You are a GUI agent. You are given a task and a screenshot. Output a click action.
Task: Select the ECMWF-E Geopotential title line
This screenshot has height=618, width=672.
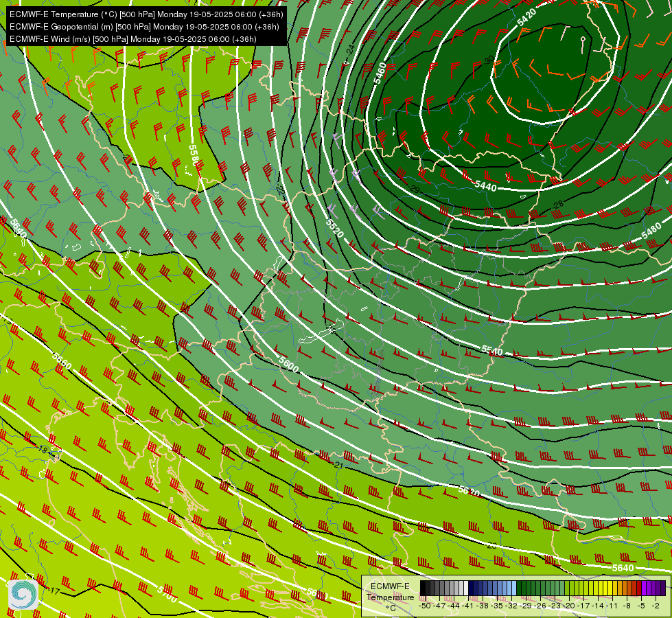(144, 27)
